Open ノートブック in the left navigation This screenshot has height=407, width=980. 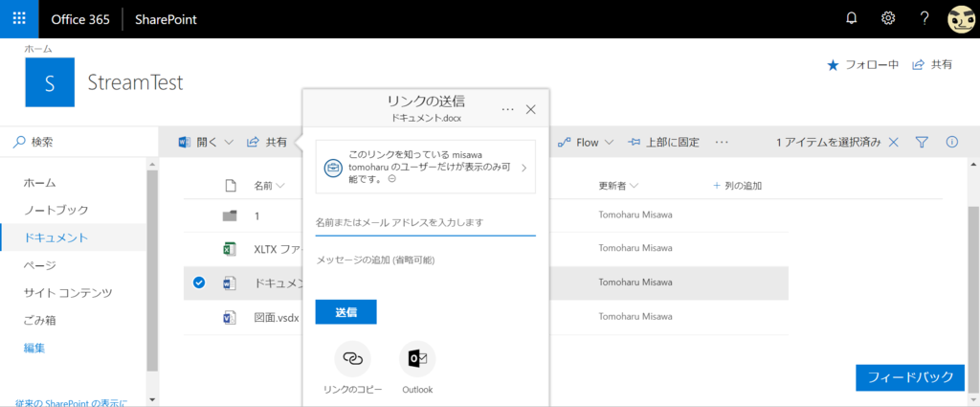pos(56,210)
